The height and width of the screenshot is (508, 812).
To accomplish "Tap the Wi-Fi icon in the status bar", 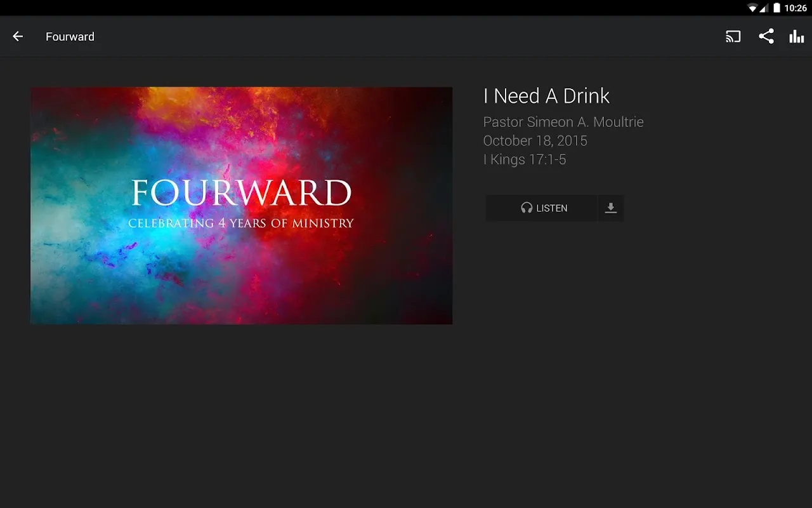I will pyautogui.click(x=752, y=8).
